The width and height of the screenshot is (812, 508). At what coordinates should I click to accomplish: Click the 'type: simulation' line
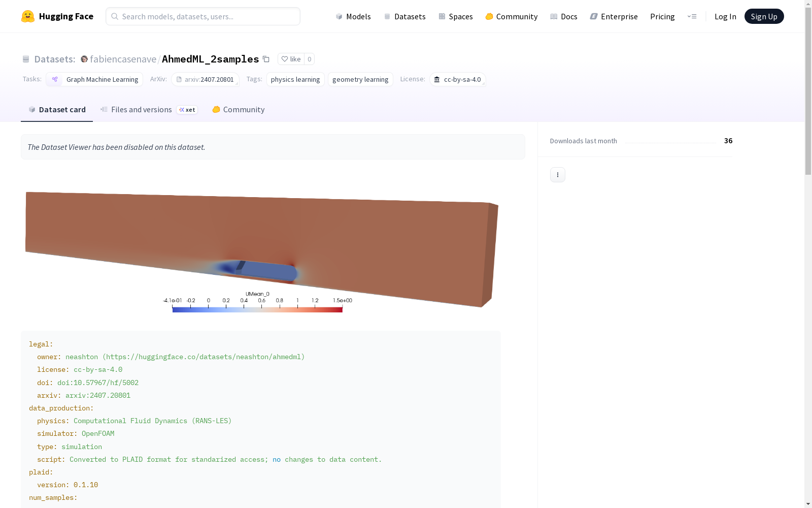click(x=70, y=447)
